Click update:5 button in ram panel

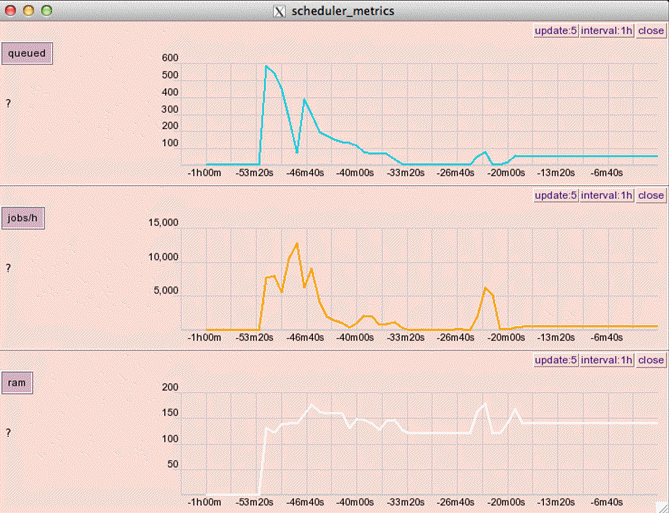(555, 360)
